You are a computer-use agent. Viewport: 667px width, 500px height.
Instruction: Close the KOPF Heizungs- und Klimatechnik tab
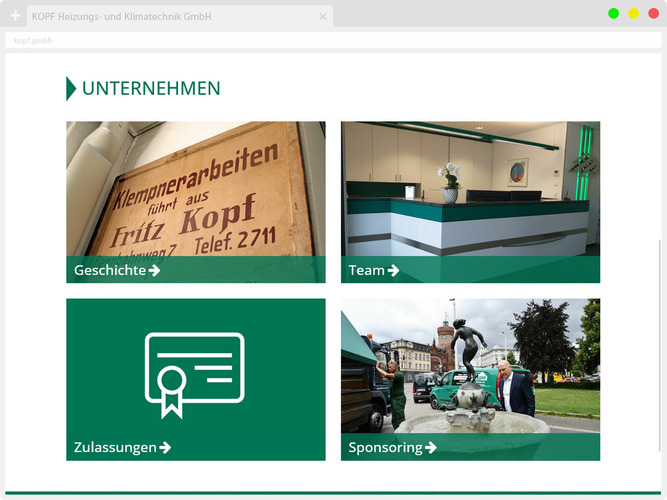[323, 17]
